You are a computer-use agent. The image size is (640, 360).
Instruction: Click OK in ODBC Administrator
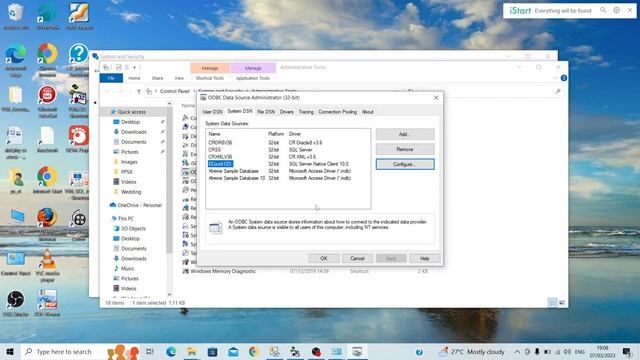tap(324, 258)
